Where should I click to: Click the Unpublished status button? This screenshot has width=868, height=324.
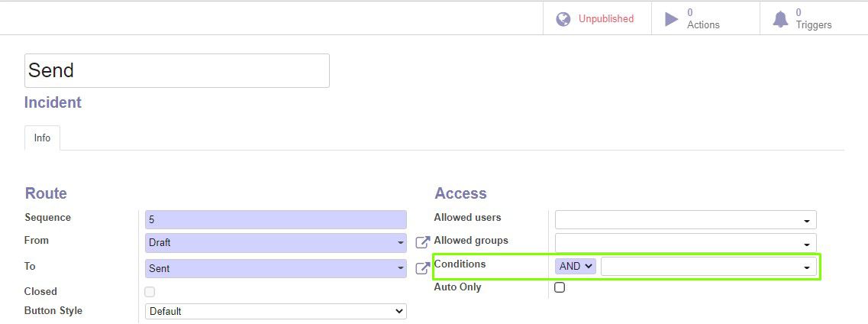point(597,19)
